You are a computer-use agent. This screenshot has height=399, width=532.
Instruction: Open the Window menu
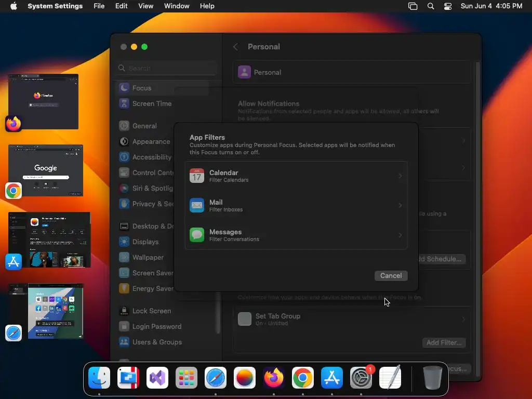pyautogui.click(x=177, y=6)
